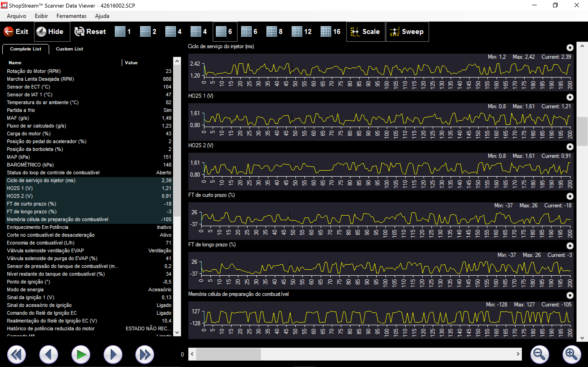Toggle round button on FT de curto prazo graph
This screenshot has width=588, height=367.
tap(570, 196)
